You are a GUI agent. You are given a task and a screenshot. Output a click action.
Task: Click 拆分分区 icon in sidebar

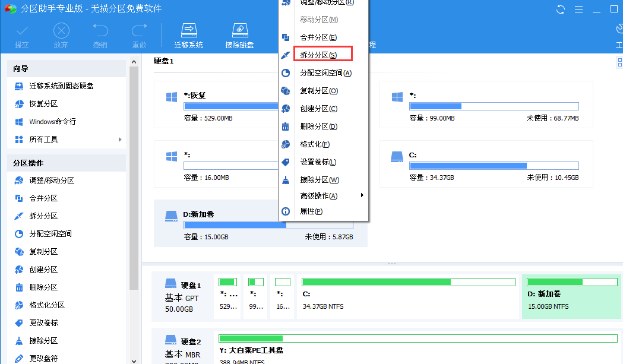click(19, 216)
